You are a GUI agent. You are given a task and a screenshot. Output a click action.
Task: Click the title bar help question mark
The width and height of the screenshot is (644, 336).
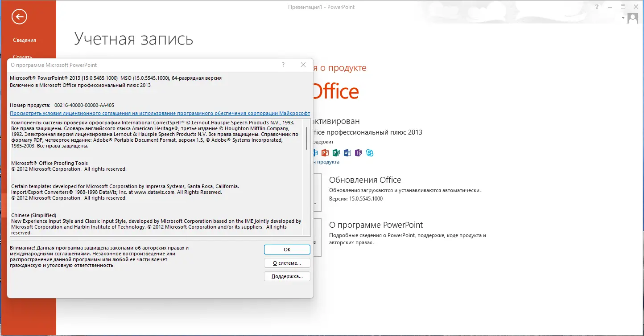pos(597,7)
